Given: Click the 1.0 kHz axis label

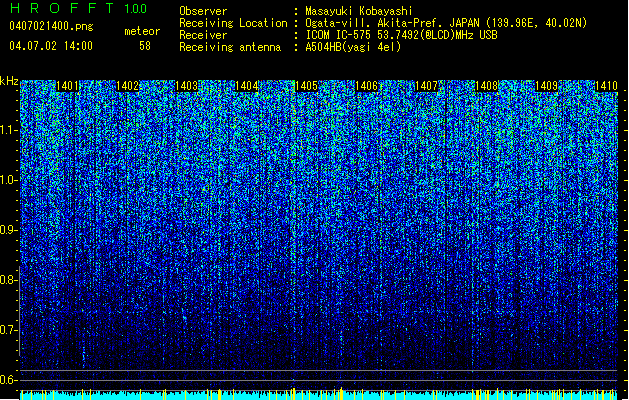Looking at the screenshot, I should coord(8,180).
